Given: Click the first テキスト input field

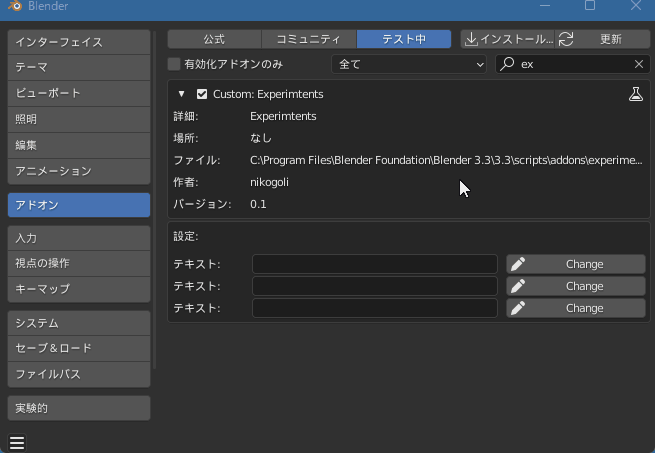Looking at the screenshot, I should click(x=375, y=264).
